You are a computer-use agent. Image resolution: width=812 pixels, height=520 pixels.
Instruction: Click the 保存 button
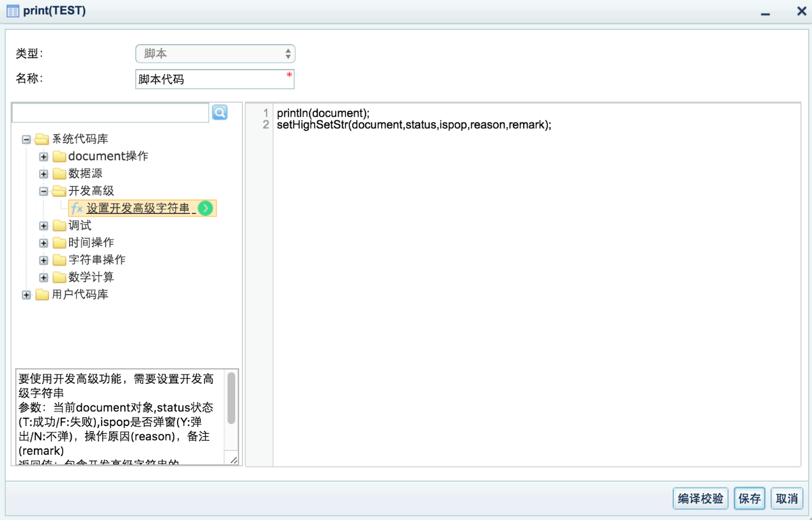749,498
